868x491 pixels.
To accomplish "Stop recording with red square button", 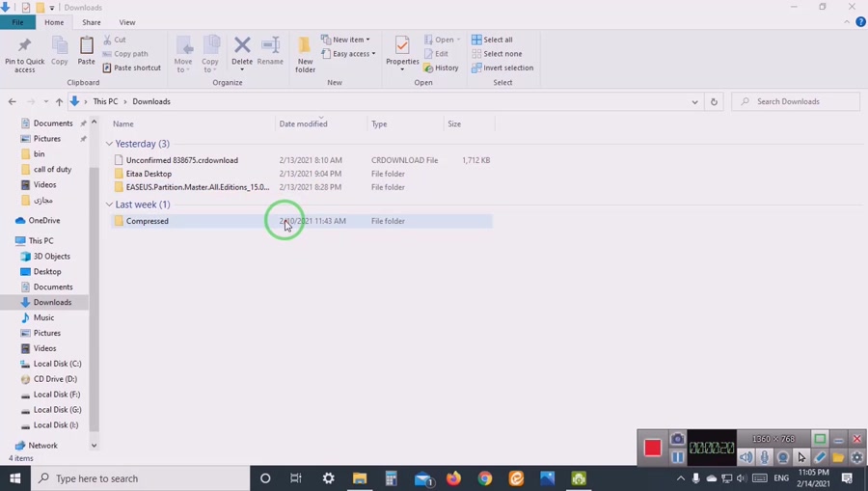I will 653,448.
